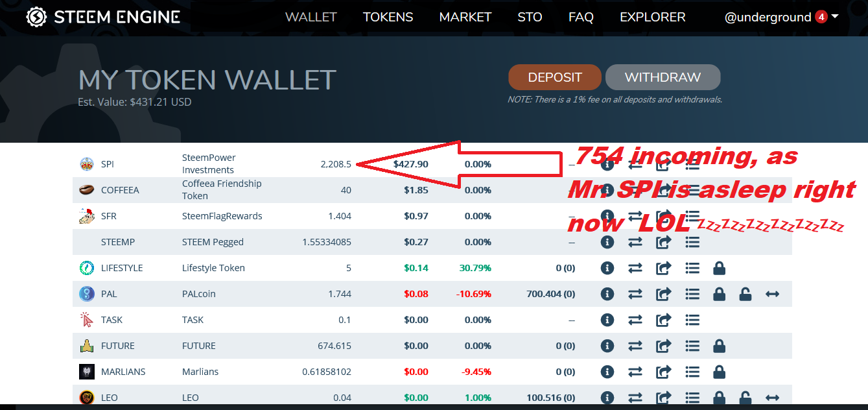This screenshot has width=868, height=410.
Task: Open history list icon for MARLIANS
Action: 692,372
